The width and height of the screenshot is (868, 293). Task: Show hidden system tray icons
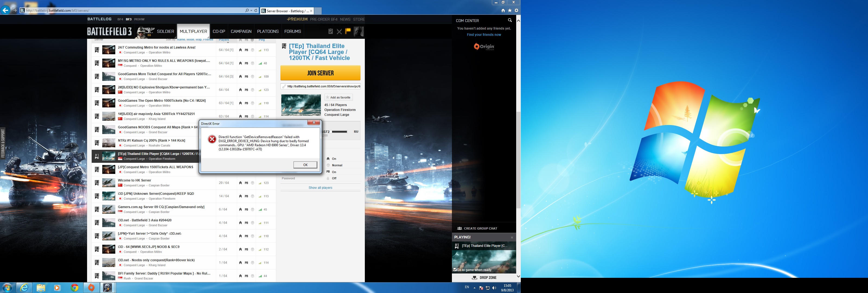coord(474,288)
